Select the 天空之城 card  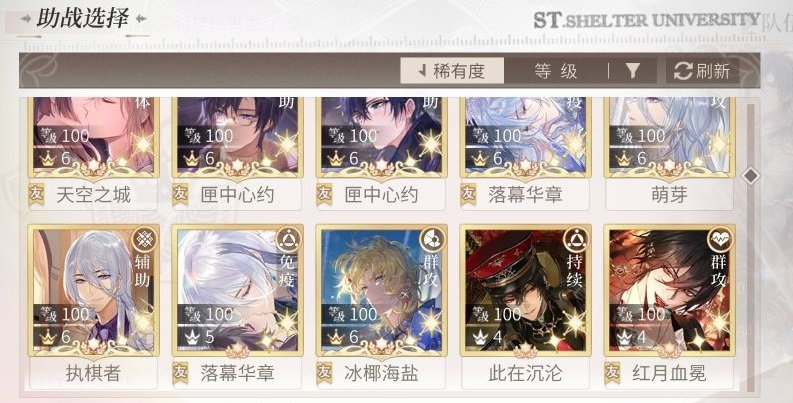94,152
